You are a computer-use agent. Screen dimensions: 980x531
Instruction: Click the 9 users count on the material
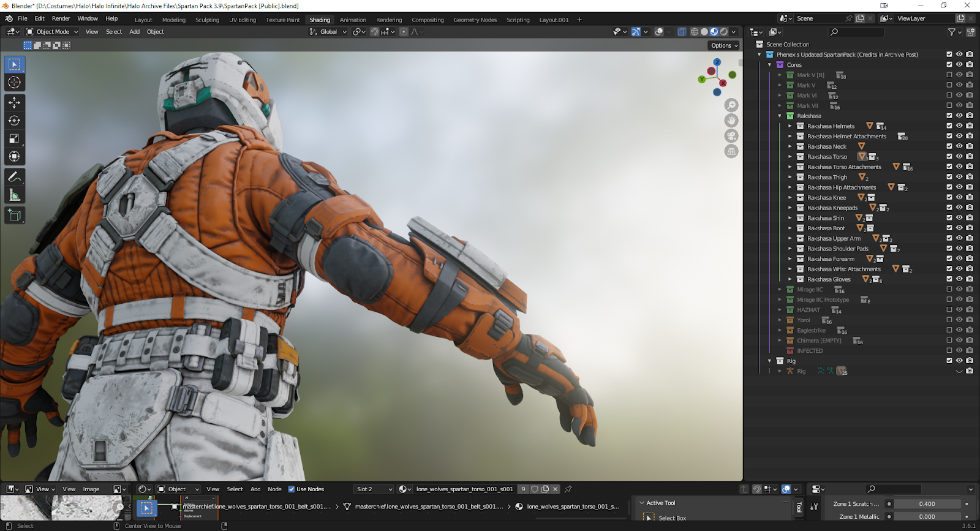pos(523,489)
